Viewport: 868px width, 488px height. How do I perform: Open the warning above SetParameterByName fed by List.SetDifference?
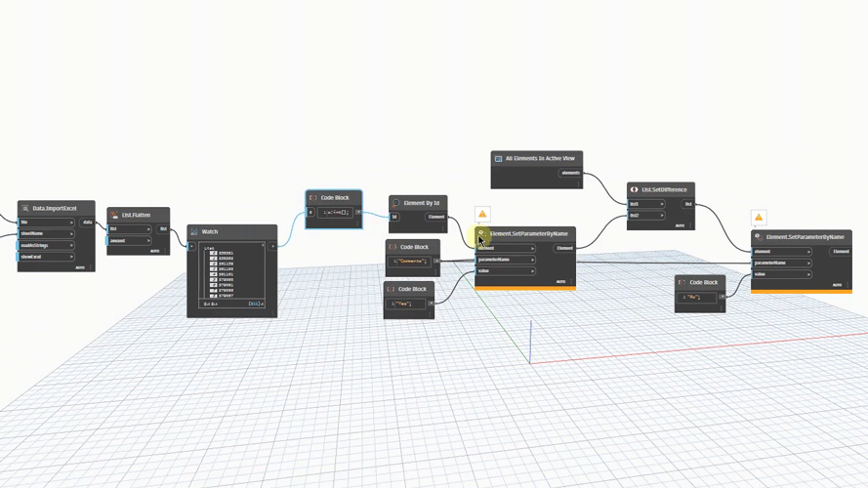pos(759,218)
